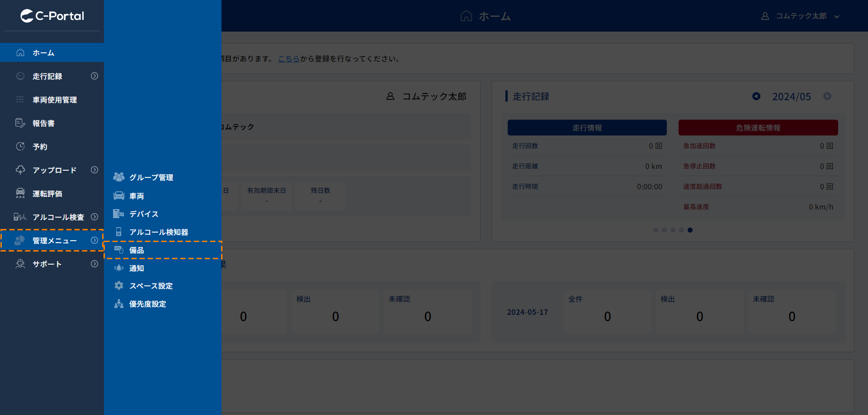Click the グループ管理 people icon
The height and width of the screenshot is (415, 868).
pyautogui.click(x=119, y=177)
